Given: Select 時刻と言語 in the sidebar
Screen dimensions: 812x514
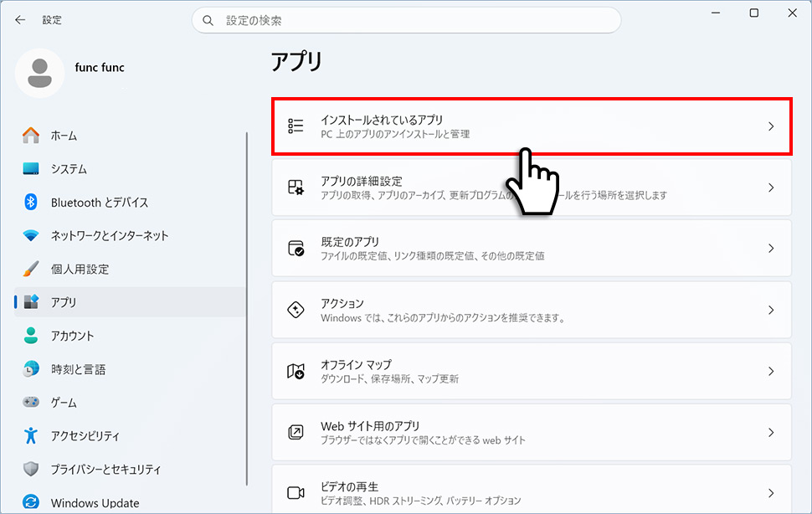Looking at the screenshot, I should pos(130,369).
